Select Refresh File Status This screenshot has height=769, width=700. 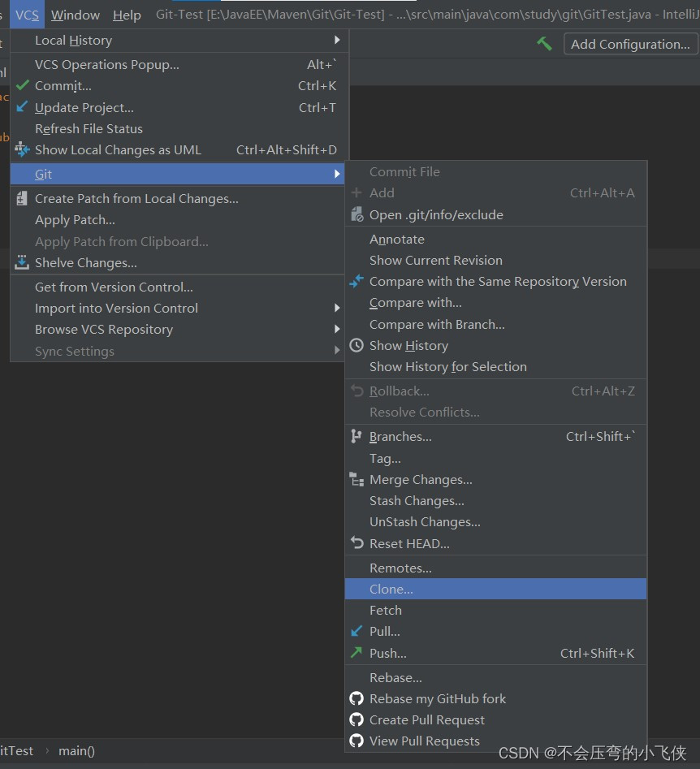click(x=179, y=128)
